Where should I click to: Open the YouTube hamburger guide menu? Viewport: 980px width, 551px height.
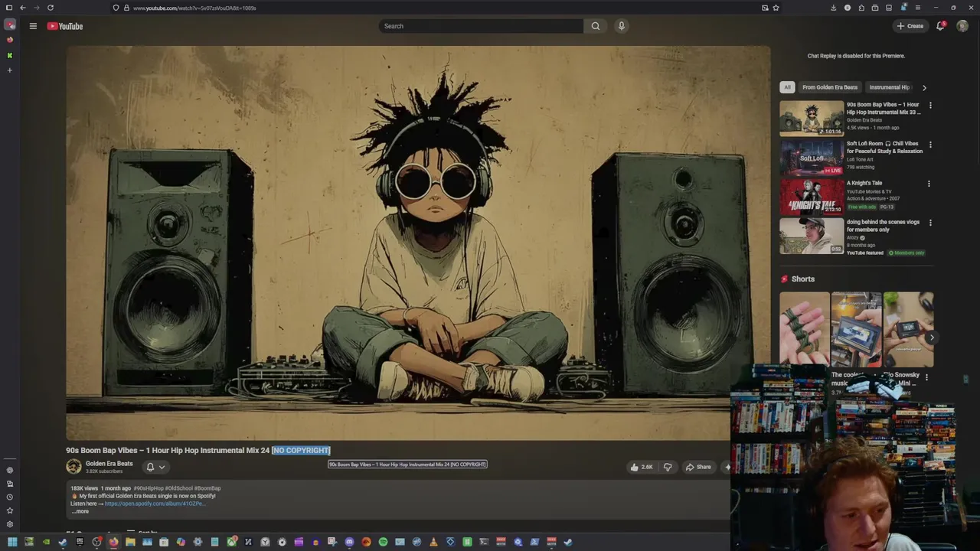[33, 26]
